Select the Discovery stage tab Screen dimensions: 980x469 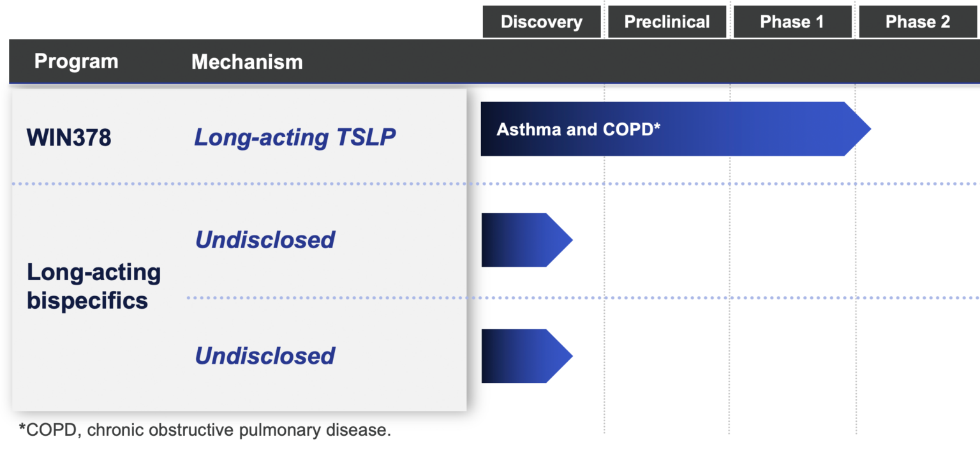(542, 22)
